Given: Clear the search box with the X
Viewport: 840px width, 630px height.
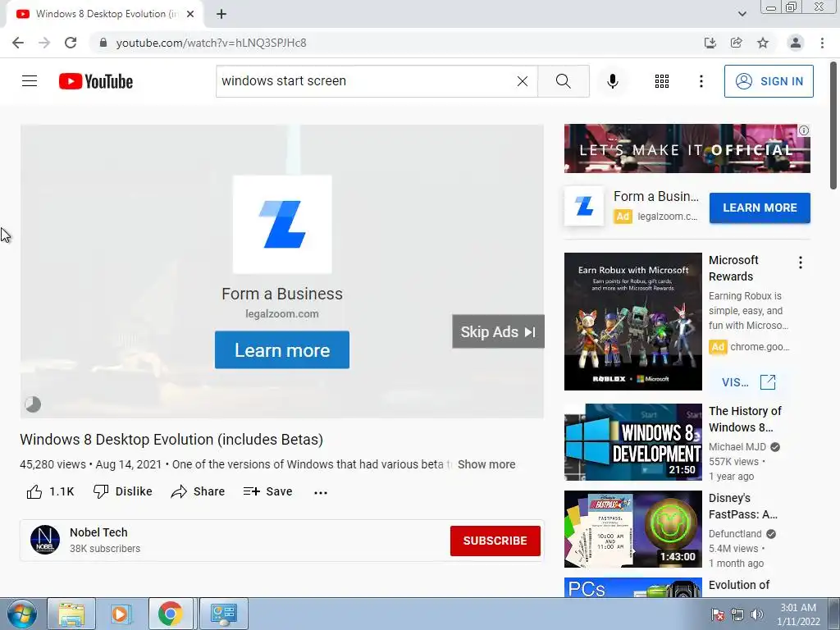Looking at the screenshot, I should pyautogui.click(x=523, y=81).
